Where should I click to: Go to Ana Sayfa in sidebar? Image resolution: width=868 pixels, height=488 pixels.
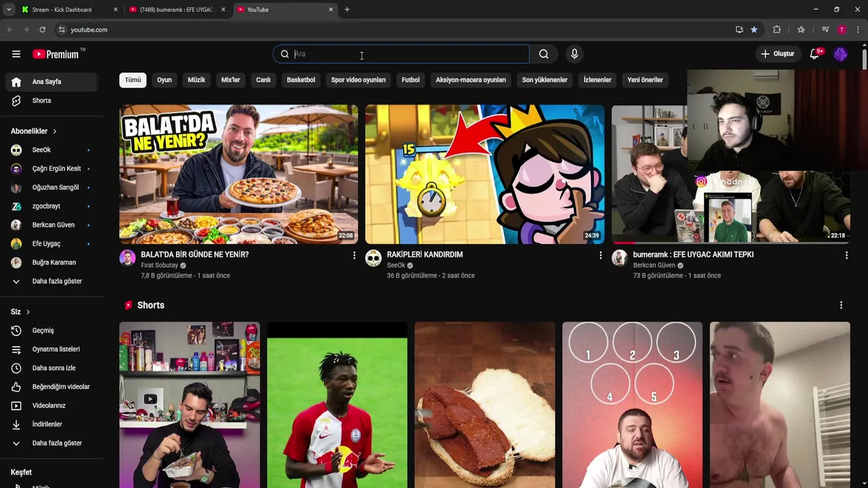[x=52, y=82]
